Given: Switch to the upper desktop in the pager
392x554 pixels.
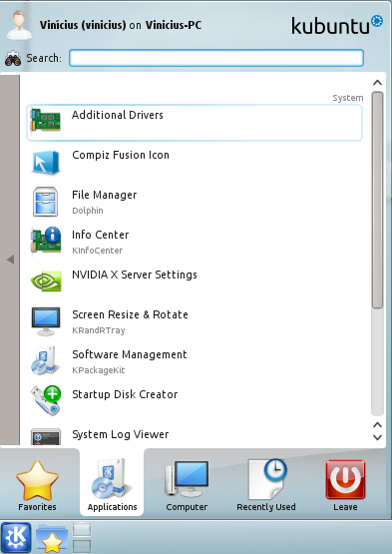Looking at the screenshot, I should pyautogui.click(x=82, y=530).
